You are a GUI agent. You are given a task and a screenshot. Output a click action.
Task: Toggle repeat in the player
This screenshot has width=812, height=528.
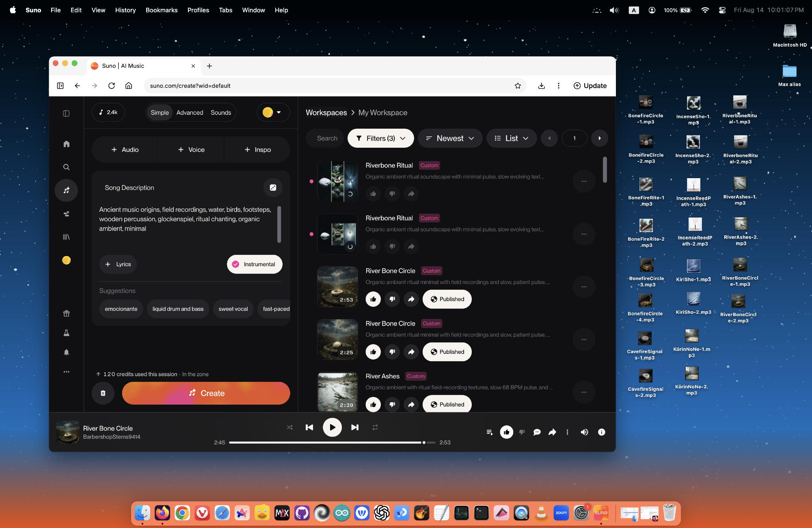375,427
